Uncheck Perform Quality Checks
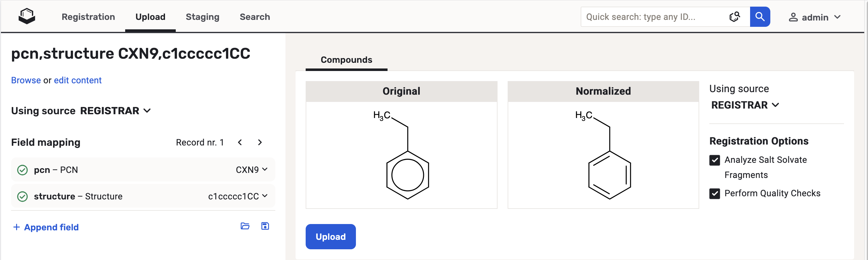The image size is (868, 260). tap(714, 193)
